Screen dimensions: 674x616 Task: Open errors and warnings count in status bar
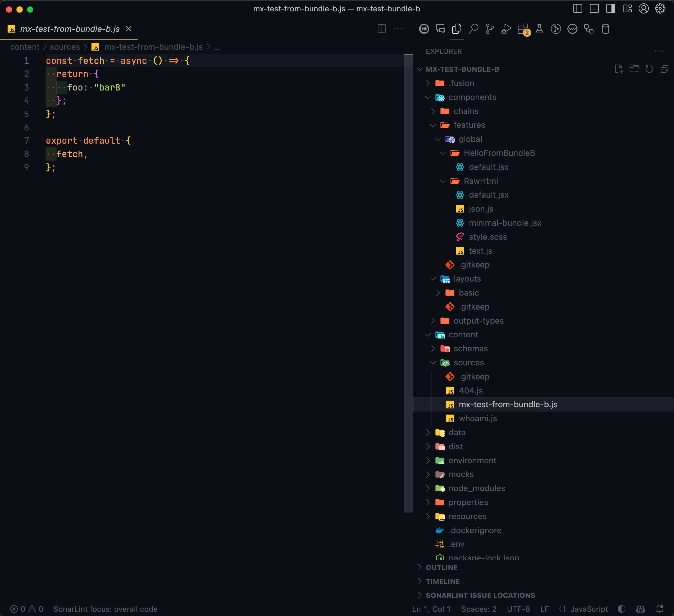pyautogui.click(x=26, y=609)
